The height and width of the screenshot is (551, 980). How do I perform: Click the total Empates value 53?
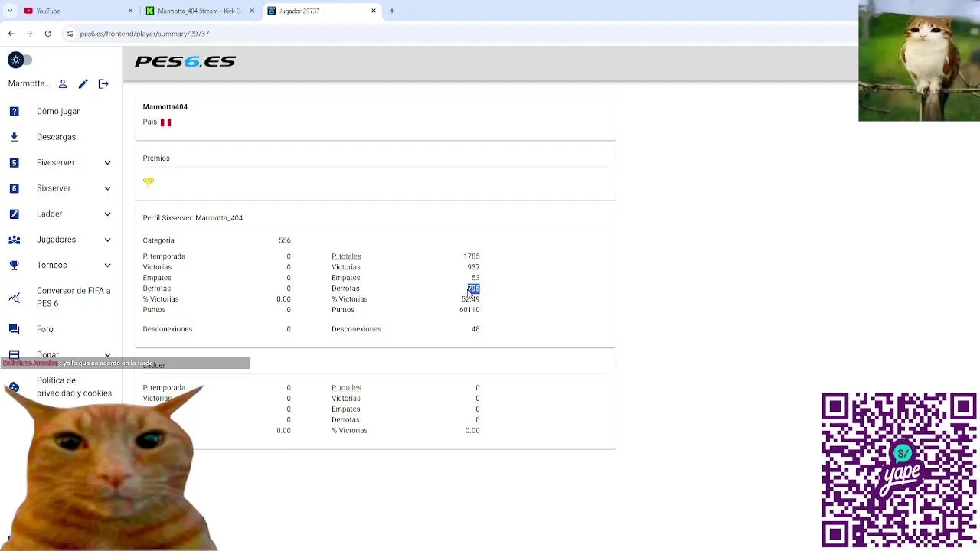coord(475,278)
